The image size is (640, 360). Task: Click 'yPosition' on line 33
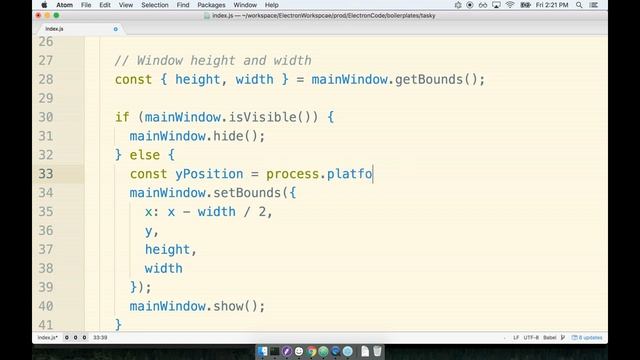coord(209,174)
